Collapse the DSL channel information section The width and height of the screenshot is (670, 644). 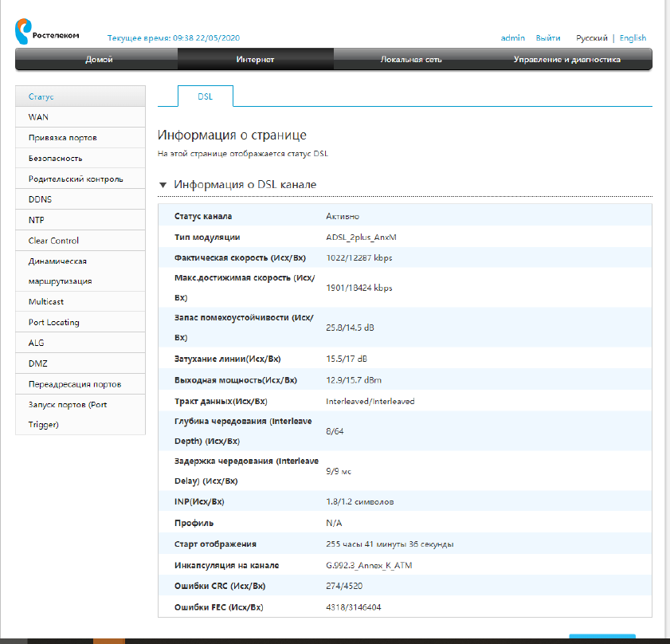164,185
